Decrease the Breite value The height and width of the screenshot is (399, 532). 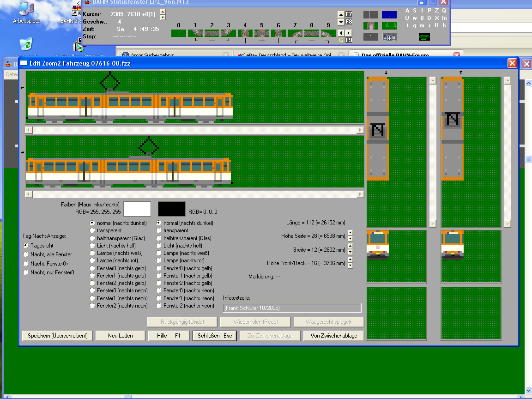(350, 252)
